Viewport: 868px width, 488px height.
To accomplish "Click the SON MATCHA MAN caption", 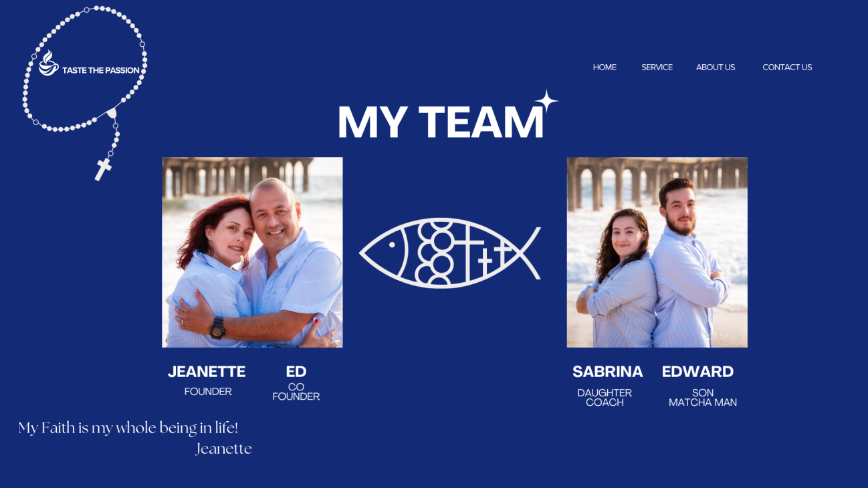I will point(703,398).
